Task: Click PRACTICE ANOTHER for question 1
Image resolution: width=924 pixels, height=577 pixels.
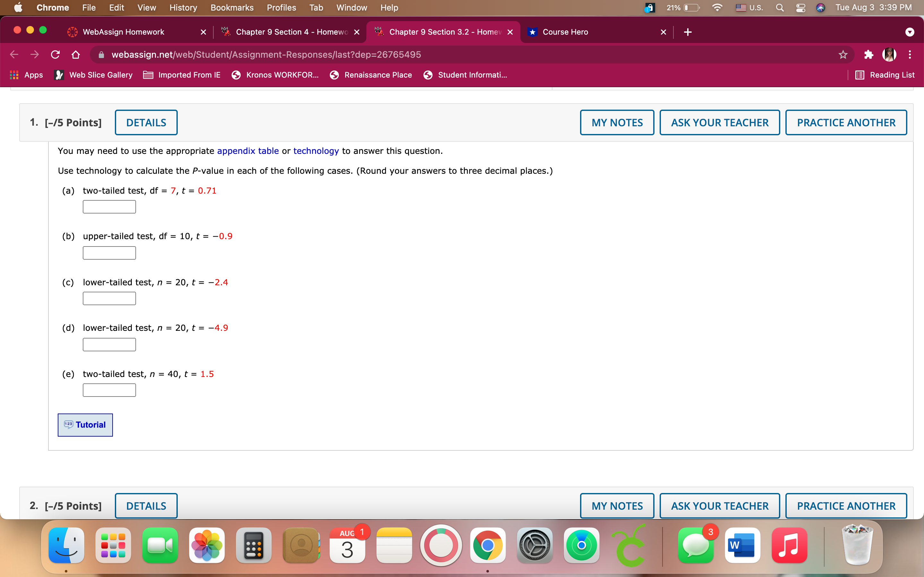Action: (846, 122)
